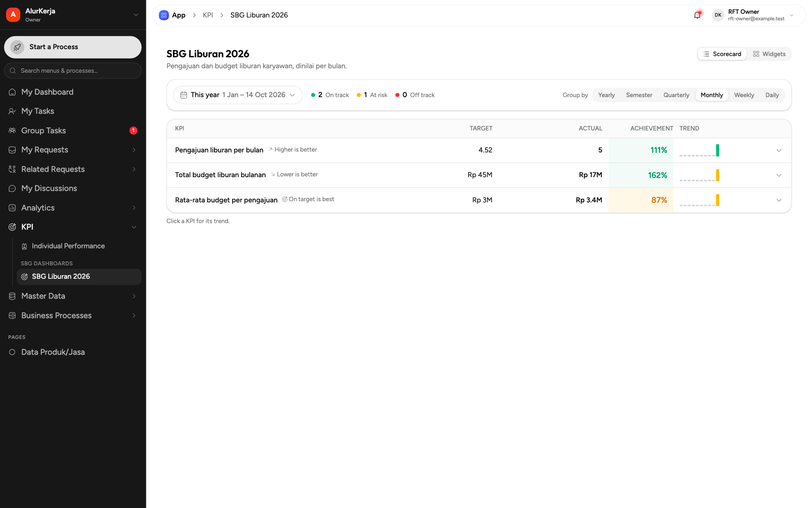Expand the Master Data submenu arrow
This screenshot has width=812, height=508.
134,296
